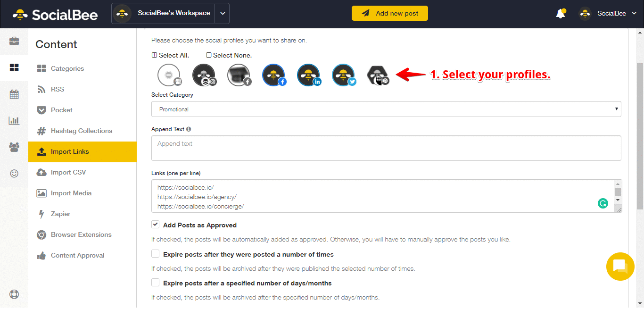This screenshot has width=644, height=309.
Task: Click the https://socialbee.io/agency/ line
Action: tap(197, 197)
